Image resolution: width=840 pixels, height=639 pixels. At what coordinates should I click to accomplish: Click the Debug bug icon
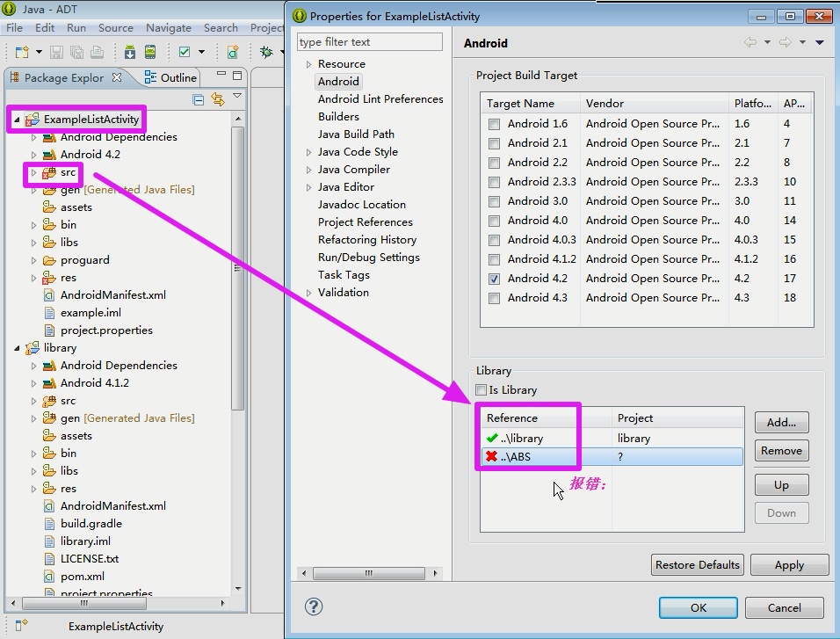[267, 52]
